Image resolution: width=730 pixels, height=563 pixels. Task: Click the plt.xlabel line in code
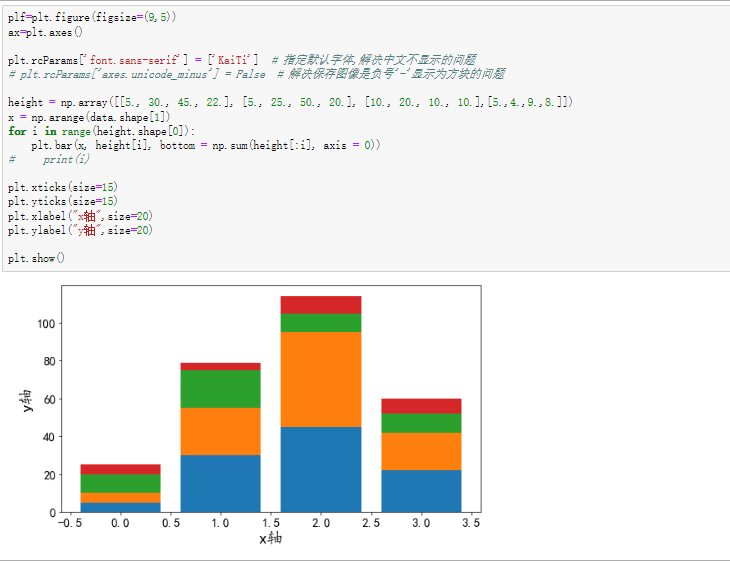click(x=80, y=216)
